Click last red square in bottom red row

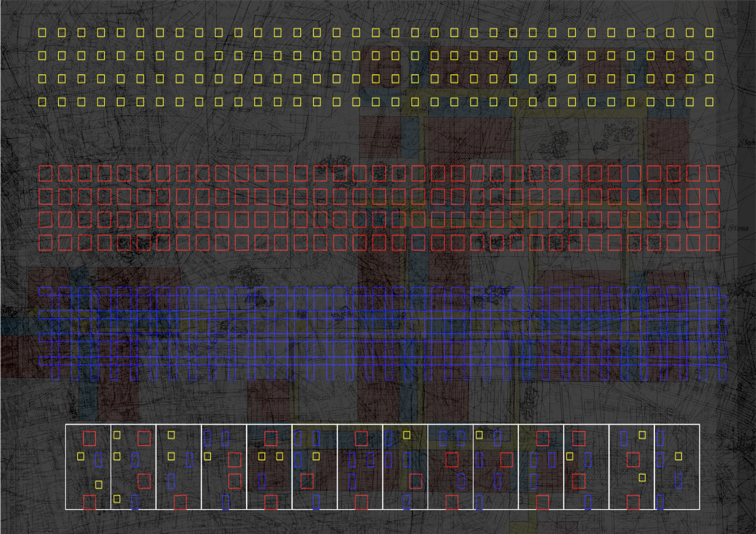(713, 243)
